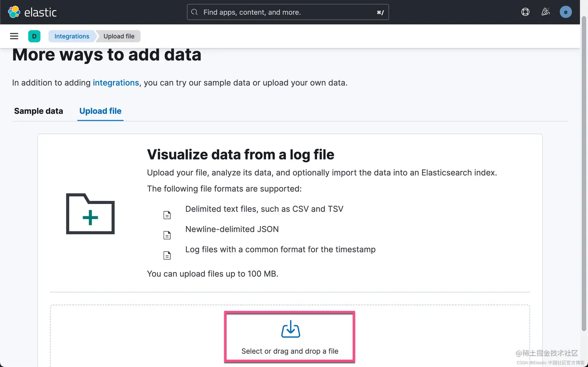Go to Integrations breadcrumb
The width and height of the screenshot is (588, 367).
tap(72, 36)
